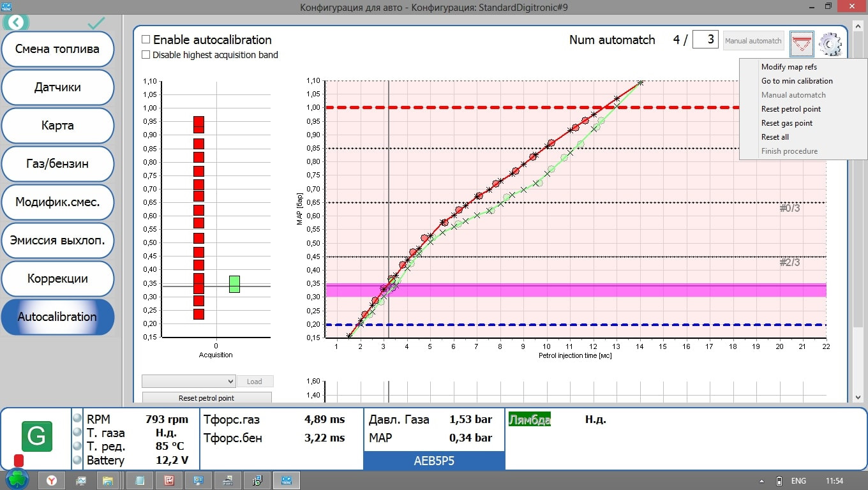Screen dimensions: 868x490
Task: Click the Digitronic app icon in title bar
Action: 8,6
